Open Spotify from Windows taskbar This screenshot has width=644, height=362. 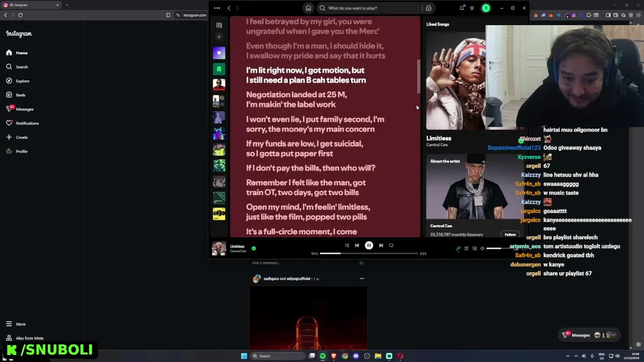click(323, 356)
